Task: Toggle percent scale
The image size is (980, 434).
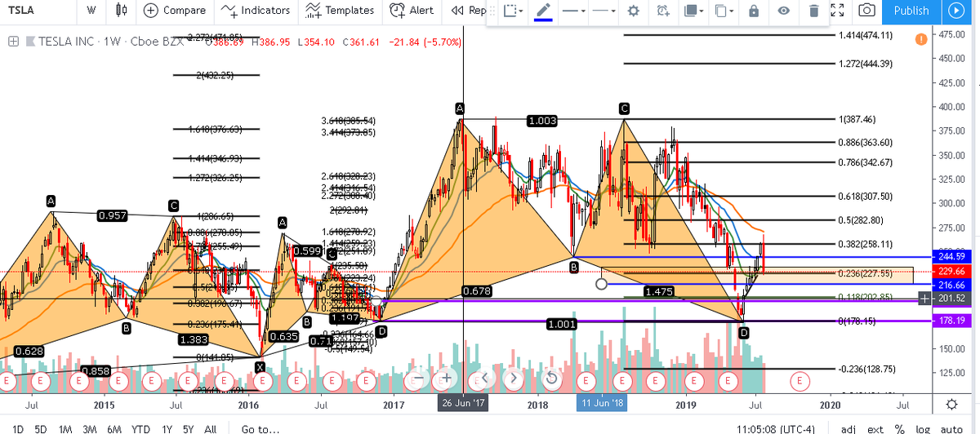Action: point(899,427)
